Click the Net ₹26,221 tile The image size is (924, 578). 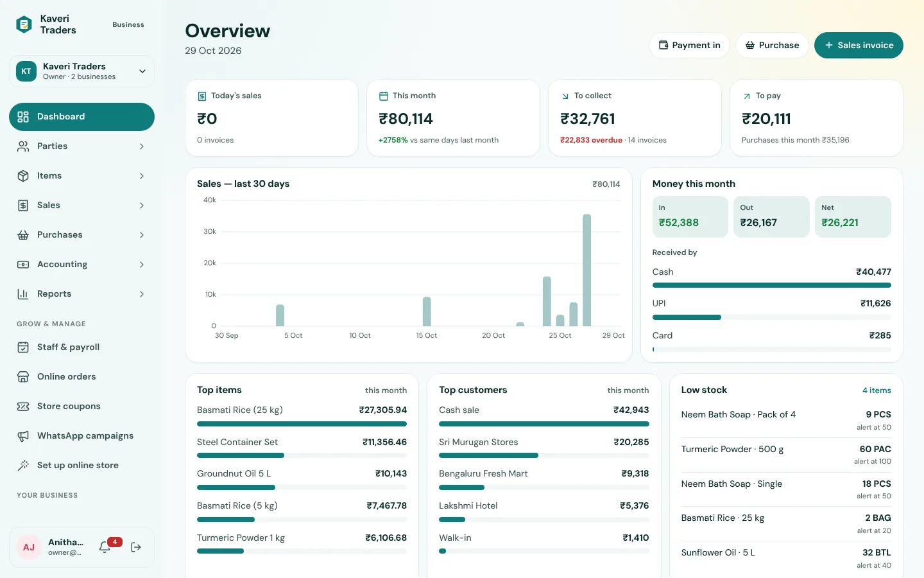click(853, 217)
